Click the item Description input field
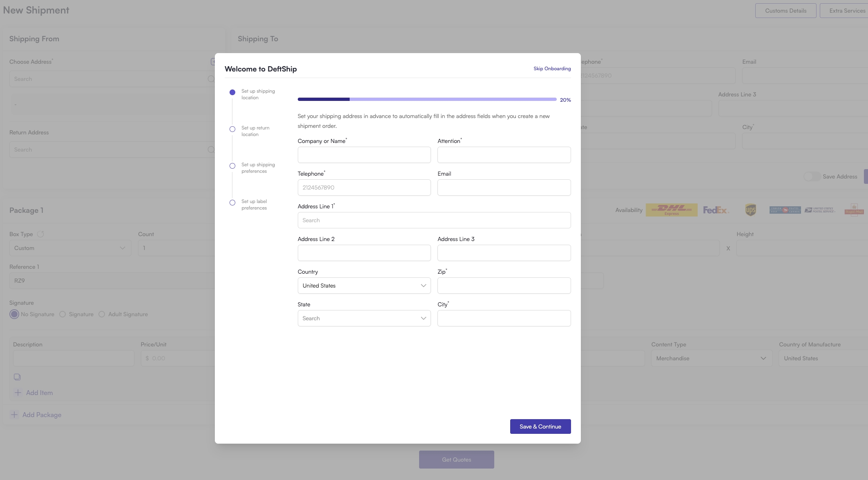The height and width of the screenshot is (480, 868). pos(74,358)
